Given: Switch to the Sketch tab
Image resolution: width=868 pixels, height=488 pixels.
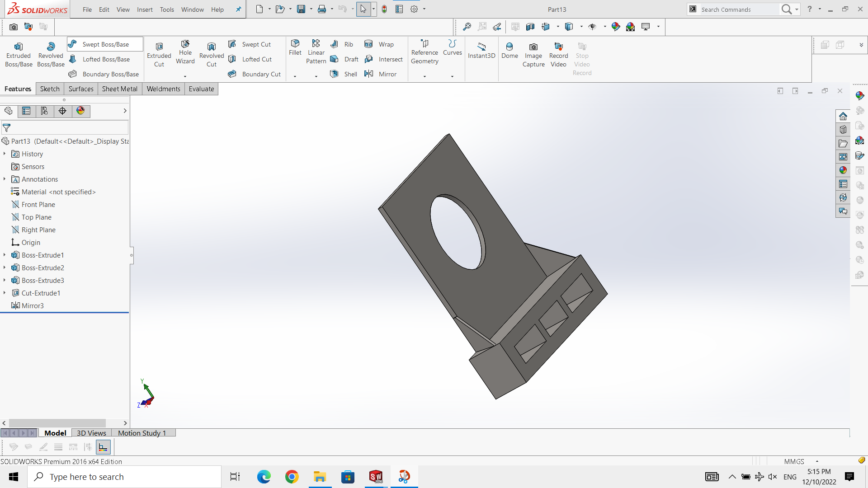Looking at the screenshot, I should click(50, 89).
